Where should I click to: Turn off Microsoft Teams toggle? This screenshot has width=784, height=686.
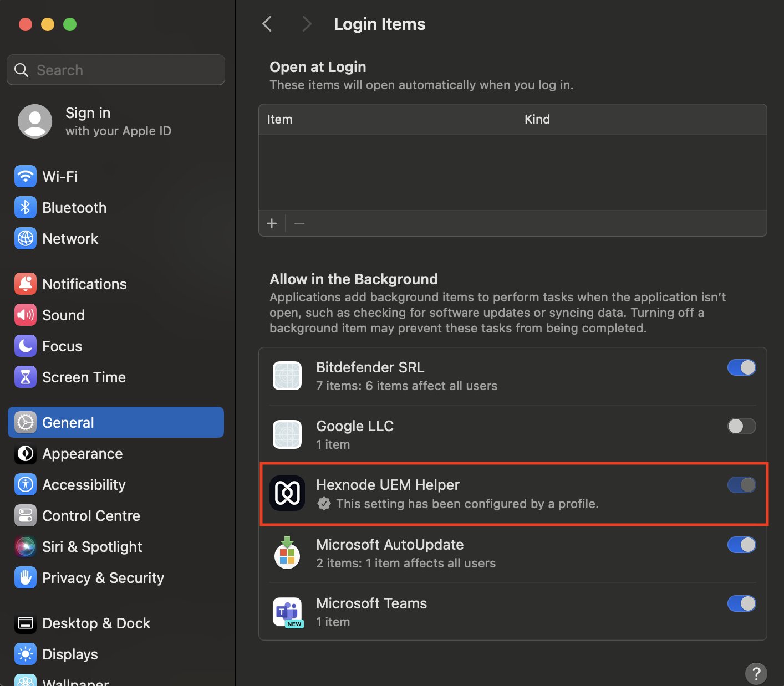coord(742,603)
